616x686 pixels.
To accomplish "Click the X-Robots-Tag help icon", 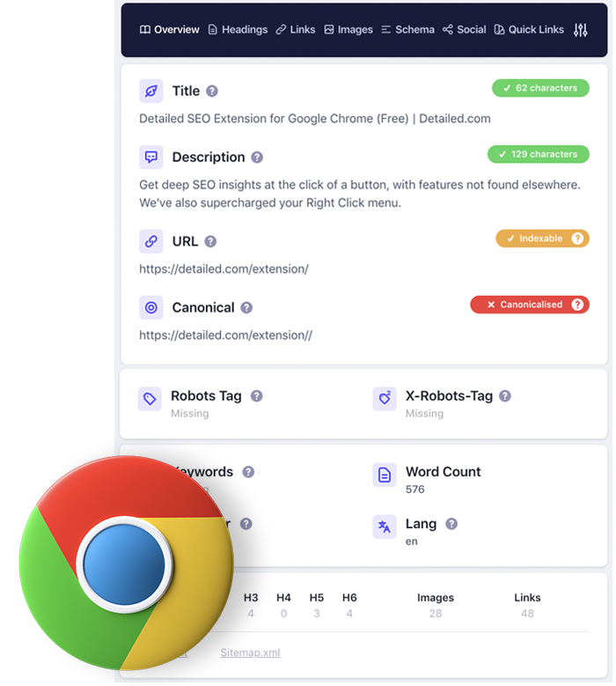I will pos(505,396).
